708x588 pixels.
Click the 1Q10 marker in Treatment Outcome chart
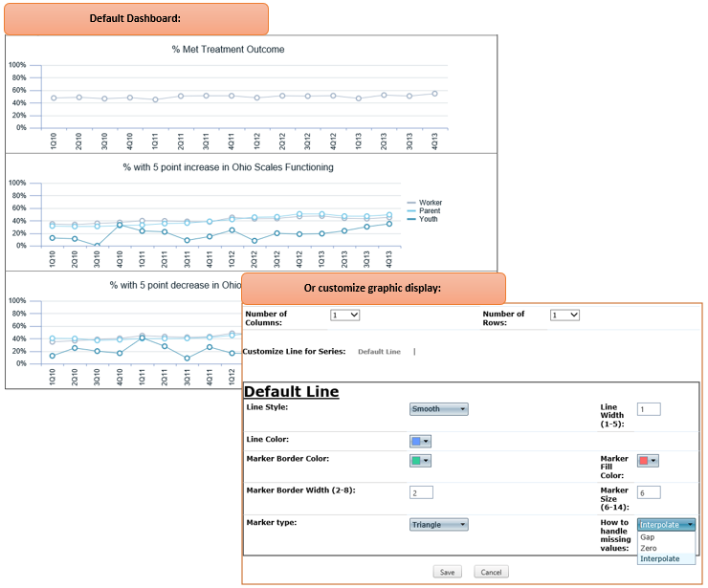point(54,98)
